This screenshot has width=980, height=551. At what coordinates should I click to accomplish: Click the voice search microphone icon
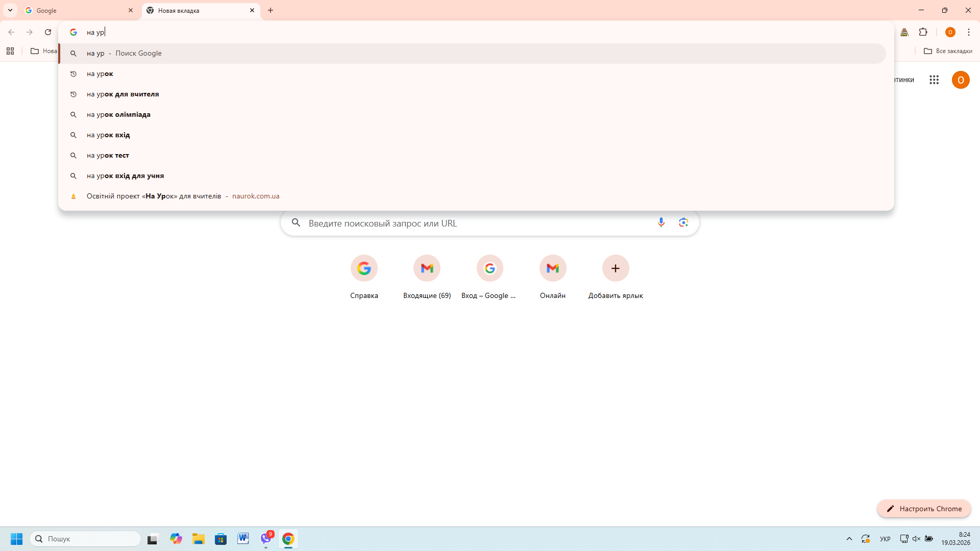pyautogui.click(x=661, y=222)
